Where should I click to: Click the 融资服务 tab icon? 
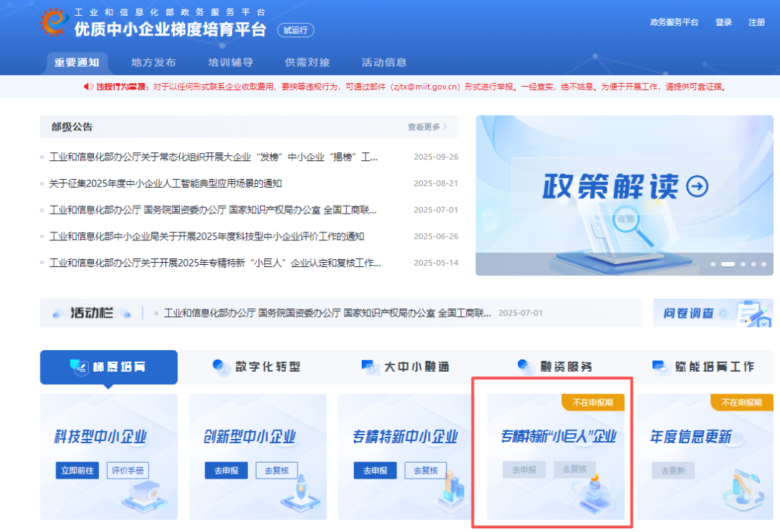[525, 367]
